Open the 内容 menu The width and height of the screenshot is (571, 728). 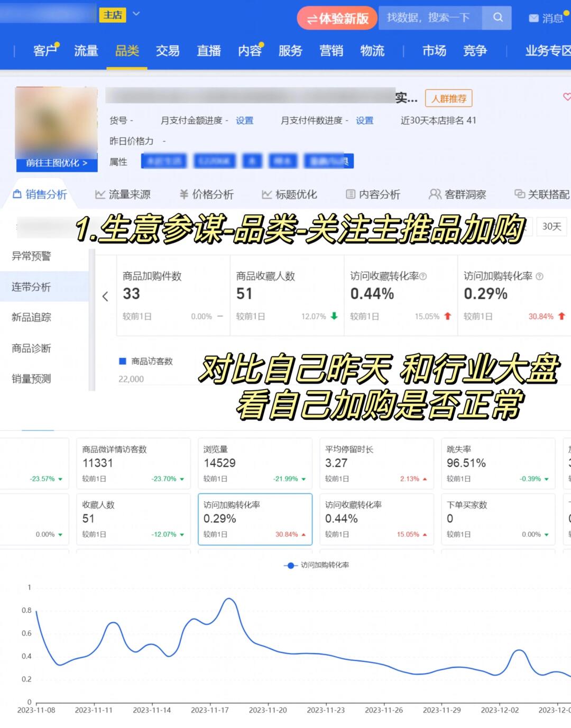click(250, 51)
